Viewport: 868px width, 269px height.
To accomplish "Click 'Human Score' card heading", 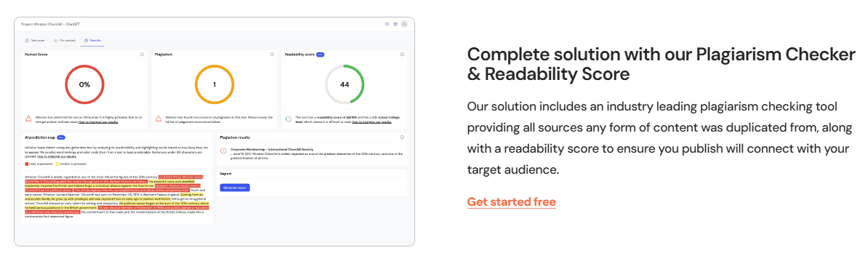I will (x=36, y=55).
